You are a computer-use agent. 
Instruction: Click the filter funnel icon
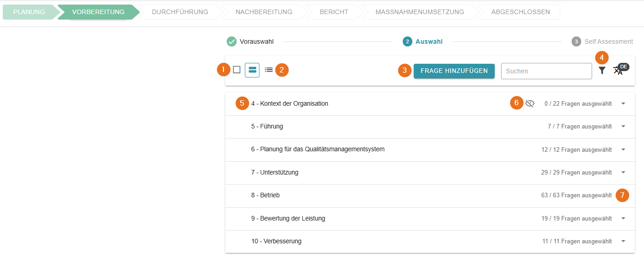click(x=602, y=71)
